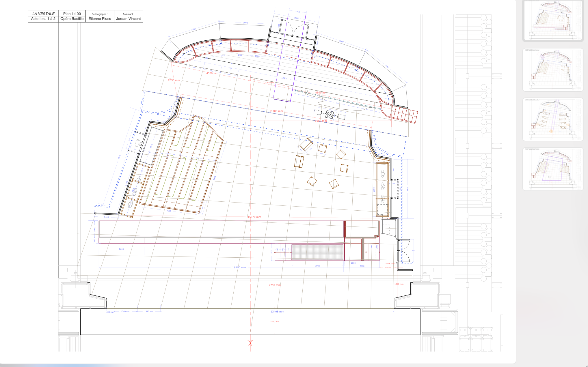This screenshot has height=367, width=588.
Task: Click the Acte I sc. 1 à 2 cell
Action: point(43,19)
